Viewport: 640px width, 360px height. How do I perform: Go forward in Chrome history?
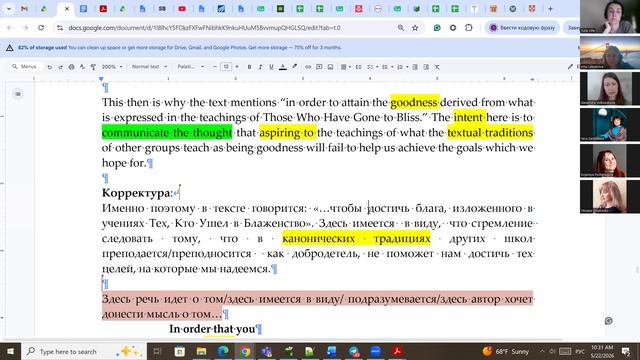[x=25, y=28]
